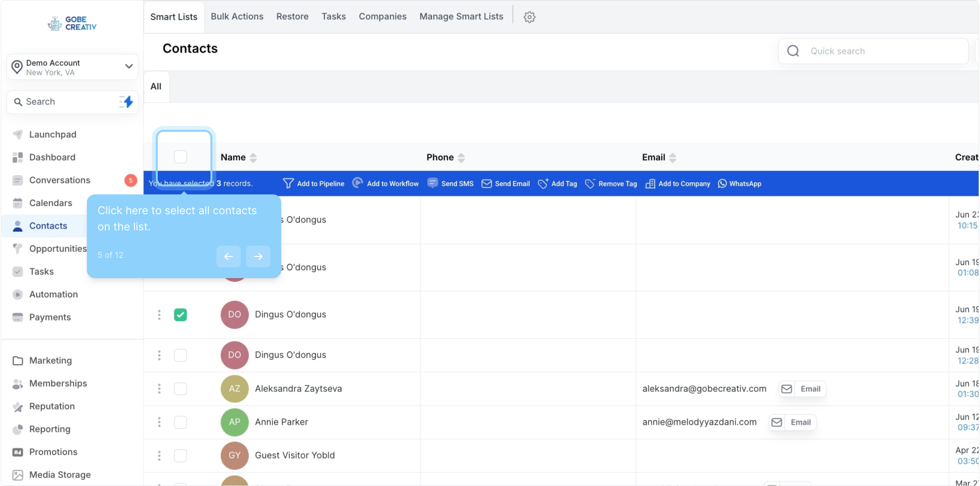
Task: Click the Send SMS icon in bulk bar
Action: [432, 183]
